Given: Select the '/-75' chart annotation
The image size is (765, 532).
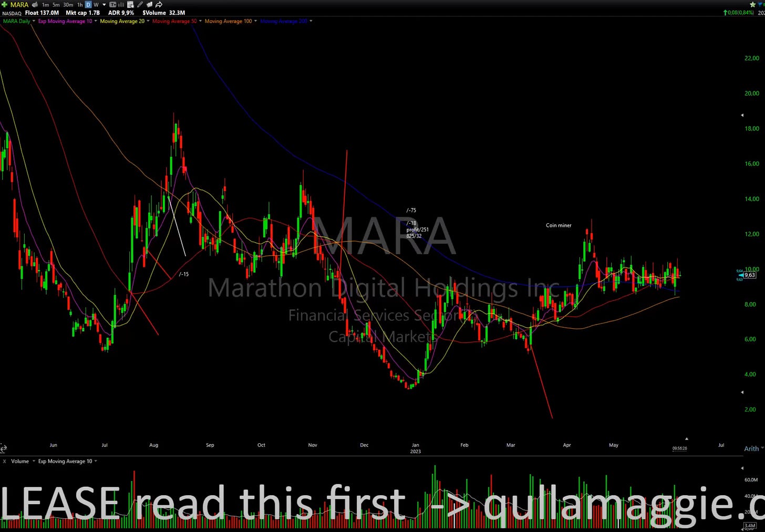Looking at the screenshot, I should [411, 210].
